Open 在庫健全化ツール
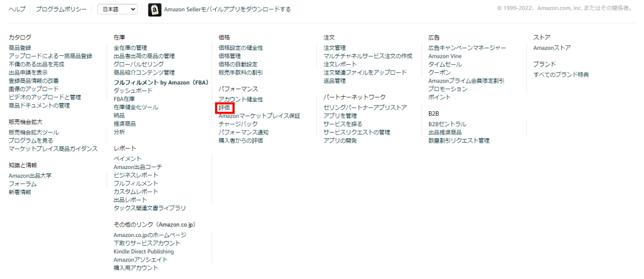 136,107
